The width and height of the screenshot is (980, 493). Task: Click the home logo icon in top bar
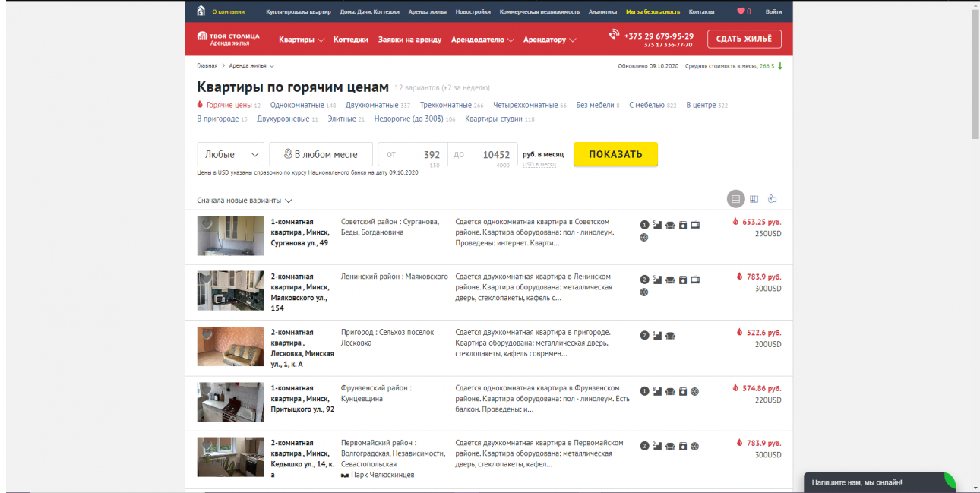(x=201, y=11)
